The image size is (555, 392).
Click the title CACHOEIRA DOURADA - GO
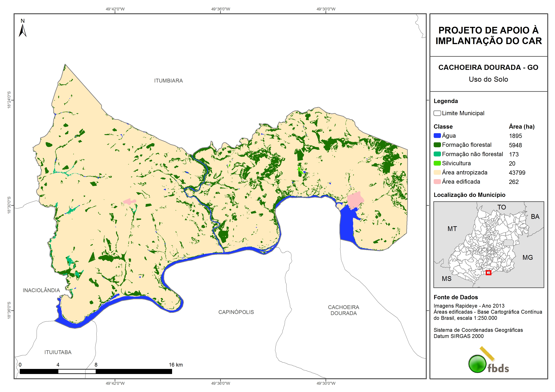click(488, 67)
